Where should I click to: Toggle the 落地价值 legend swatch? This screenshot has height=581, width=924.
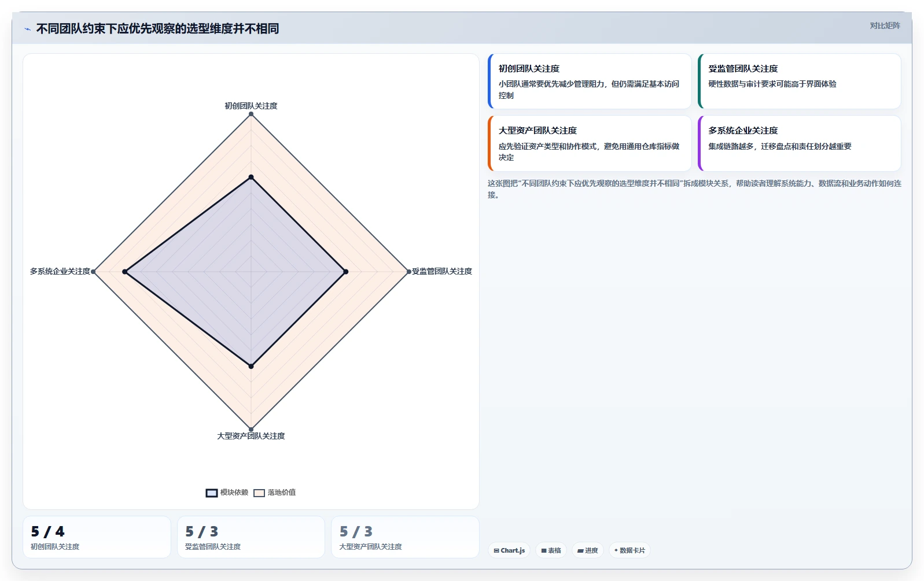coord(259,493)
